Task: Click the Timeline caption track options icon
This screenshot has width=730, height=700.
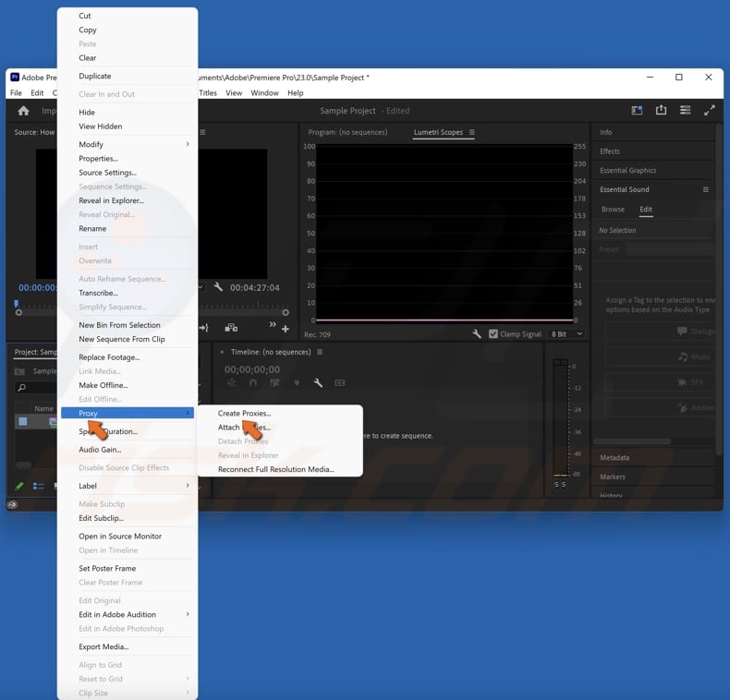Action: (x=340, y=382)
